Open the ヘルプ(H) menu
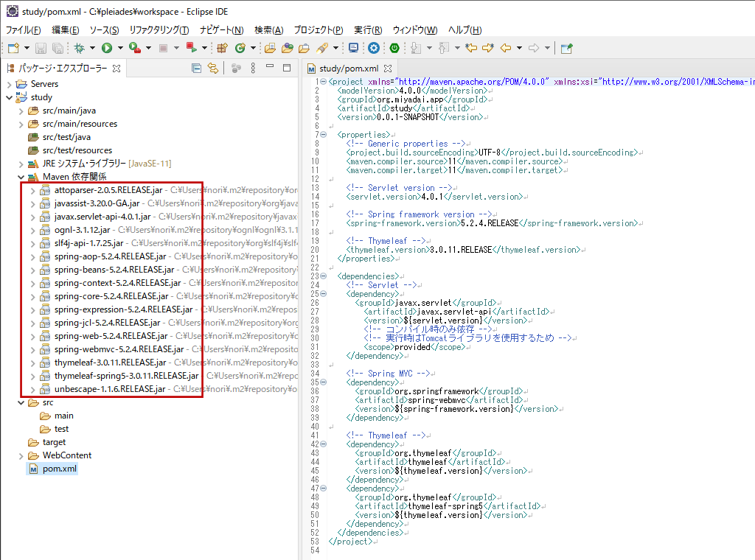Image resolution: width=755 pixels, height=560 pixels. [x=465, y=30]
